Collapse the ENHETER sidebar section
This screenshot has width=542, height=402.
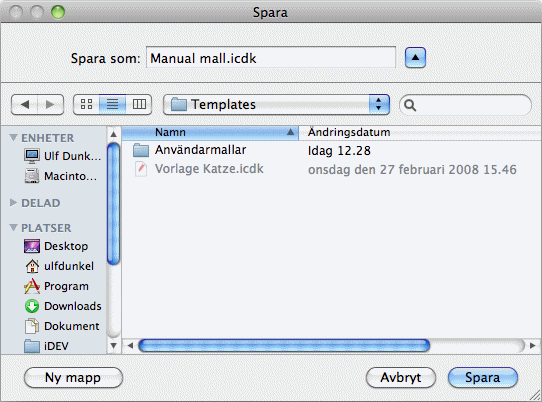(13, 138)
